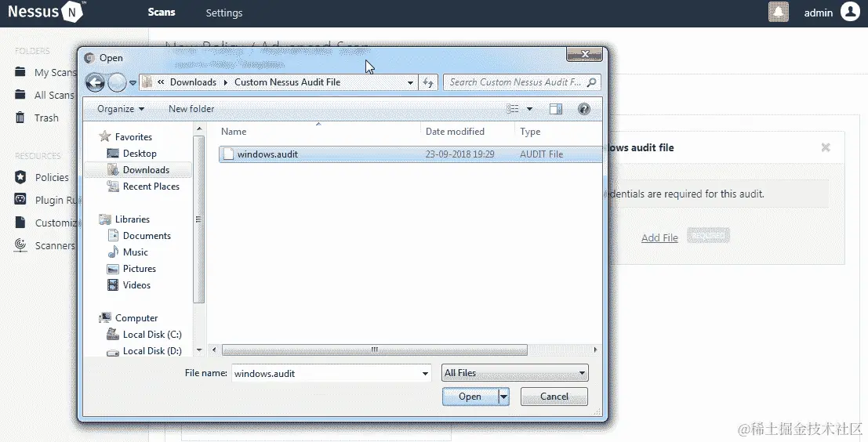Click the Music note icon
This screenshot has height=442, width=868.
pos(113,252)
